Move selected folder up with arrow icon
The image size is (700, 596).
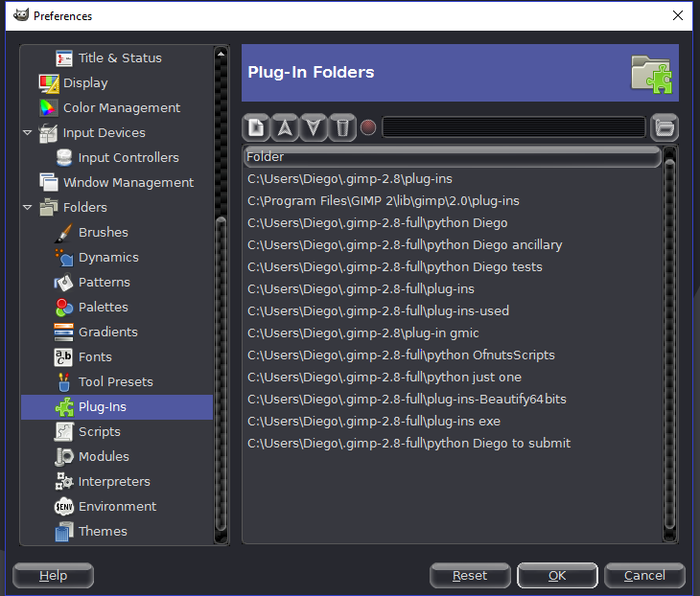tap(285, 127)
